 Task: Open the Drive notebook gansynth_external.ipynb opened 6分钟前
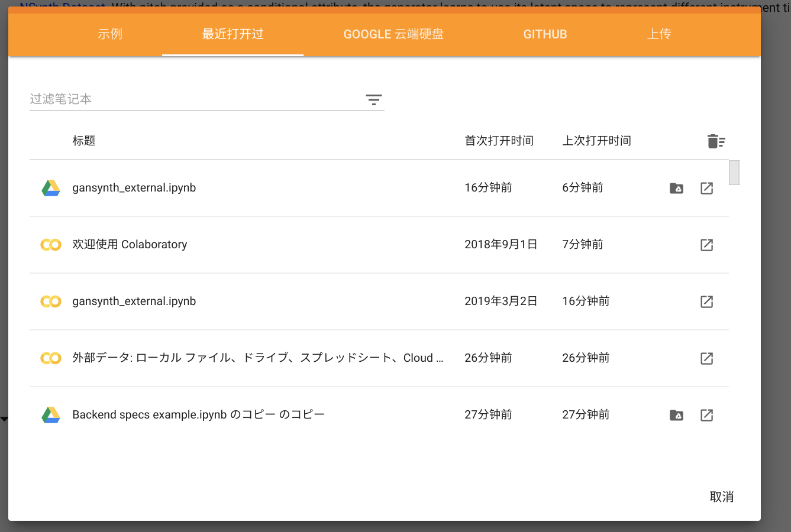[134, 188]
